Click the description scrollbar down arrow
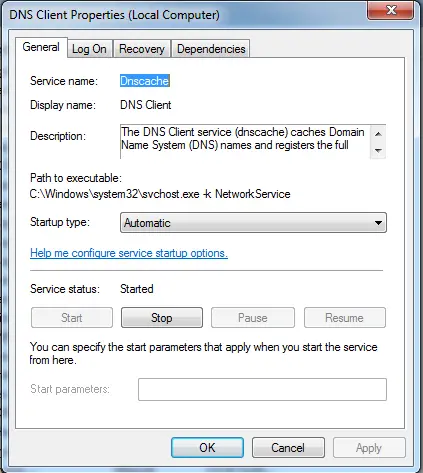This screenshot has height=473, width=423. 378,151
